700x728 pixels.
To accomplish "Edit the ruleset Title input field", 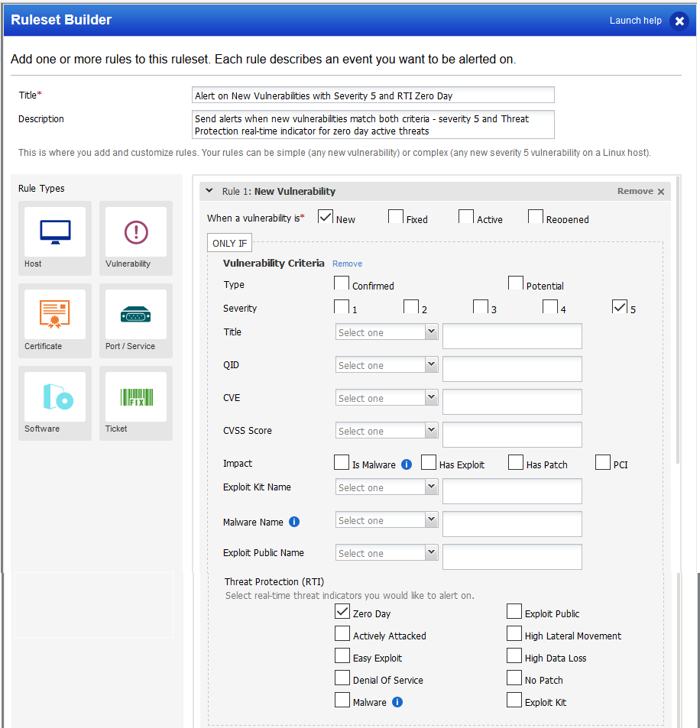I will point(373,95).
